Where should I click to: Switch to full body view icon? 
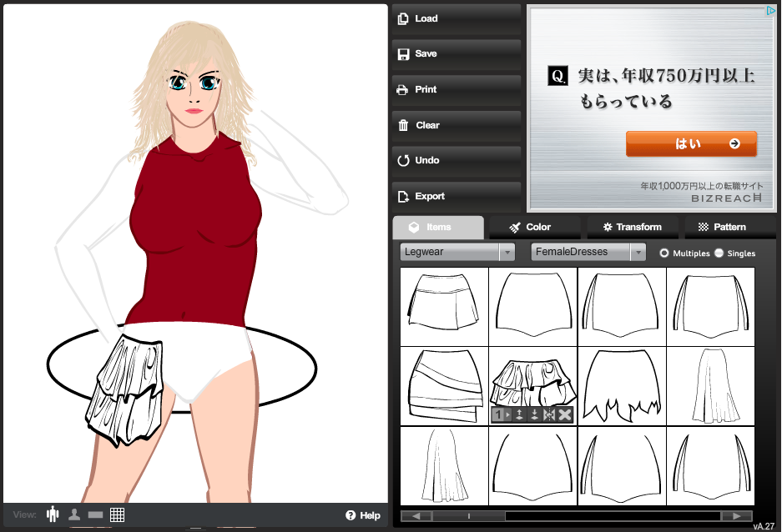click(53, 514)
